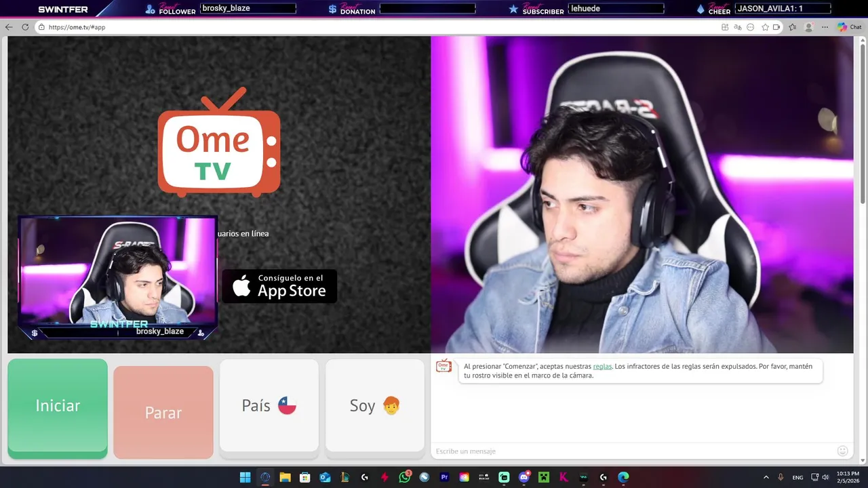Open the emoji picker in chat box
The image size is (868, 488).
[843, 451]
